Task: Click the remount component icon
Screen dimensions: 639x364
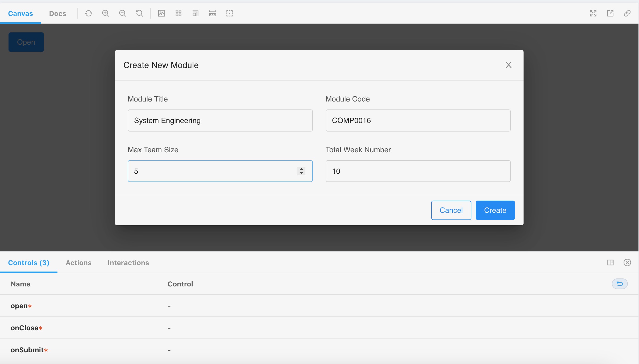Action: [x=89, y=13]
